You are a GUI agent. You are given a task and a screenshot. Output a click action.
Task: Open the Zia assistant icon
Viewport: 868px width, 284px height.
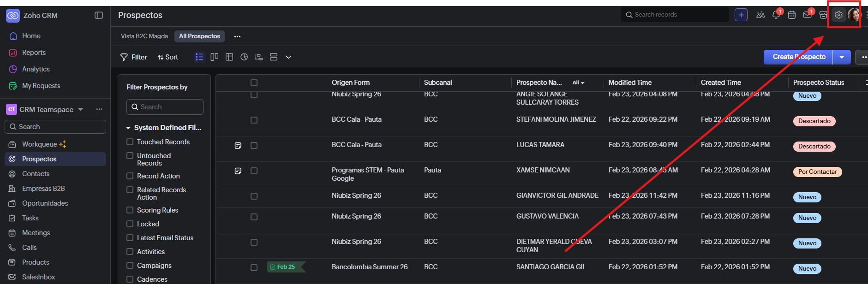760,15
